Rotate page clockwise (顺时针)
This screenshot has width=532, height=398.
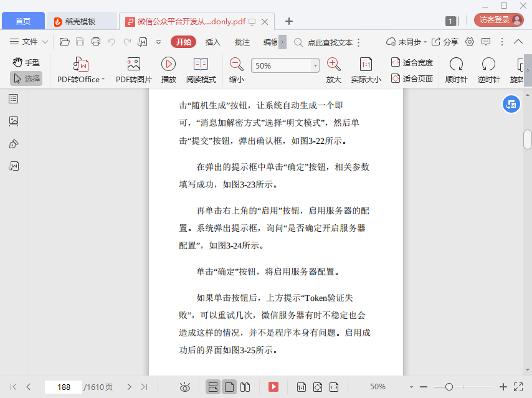pos(456,70)
